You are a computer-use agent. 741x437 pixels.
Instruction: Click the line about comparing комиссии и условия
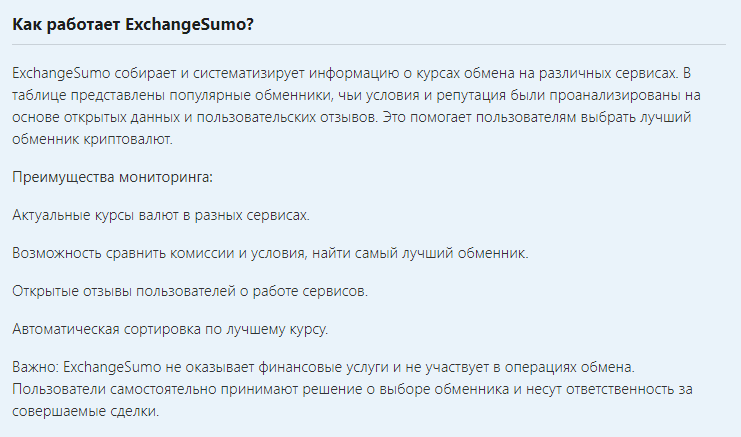tap(270, 253)
